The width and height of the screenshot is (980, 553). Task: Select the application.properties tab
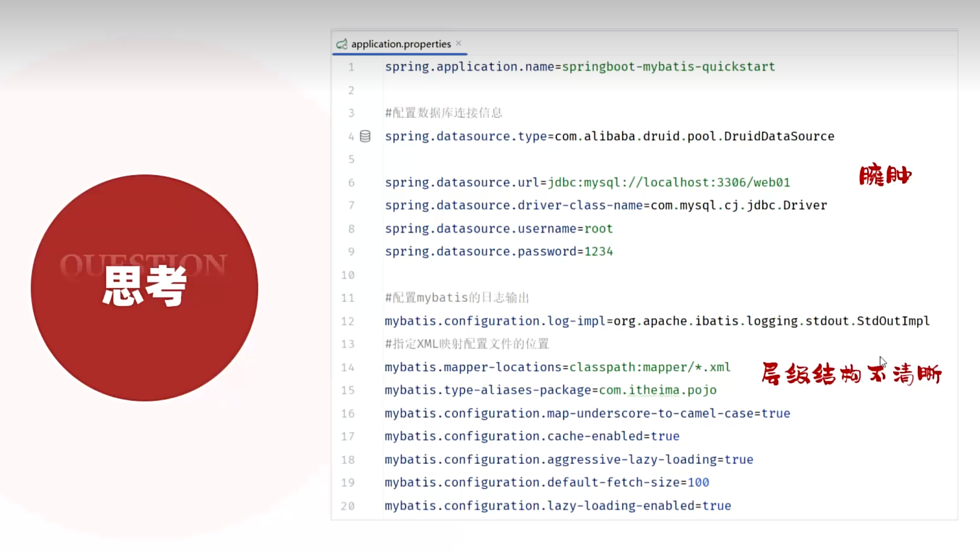coord(401,44)
